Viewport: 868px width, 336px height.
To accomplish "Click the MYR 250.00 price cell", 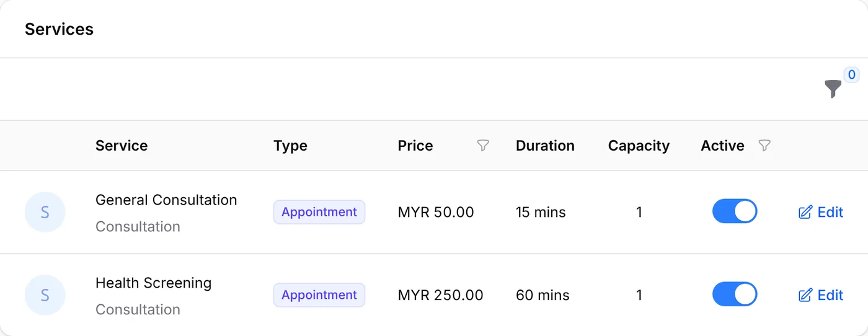I will pos(441,295).
